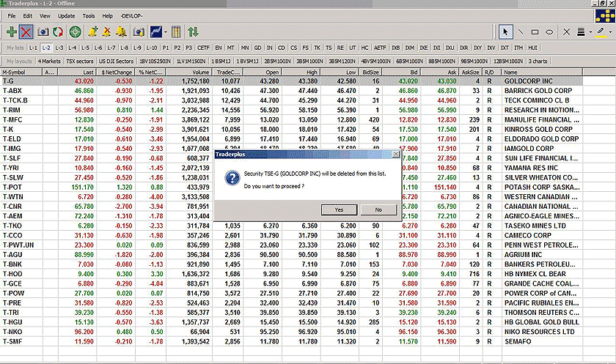Click No in the Traderplus dialog
The height and width of the screenshot is (364, 616).
[378, 210]
